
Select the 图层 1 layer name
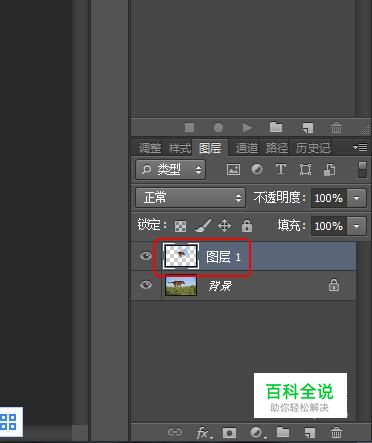[x=223, y=257]
